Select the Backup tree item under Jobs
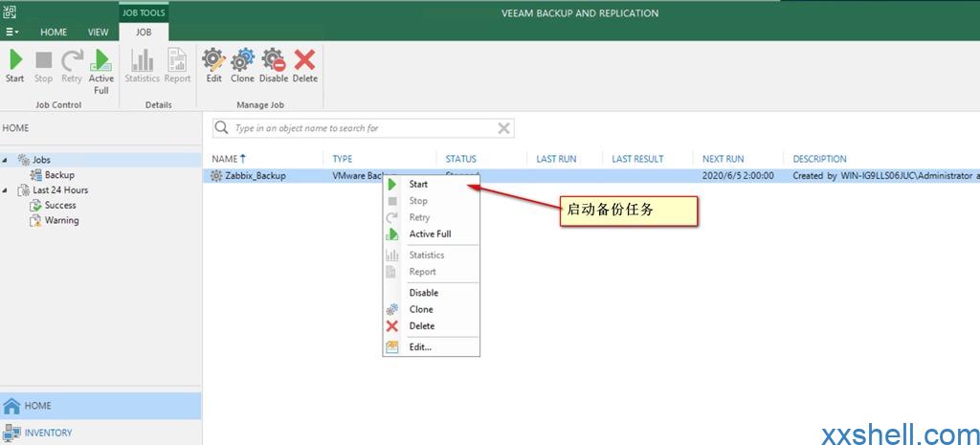 click(59, 175)
